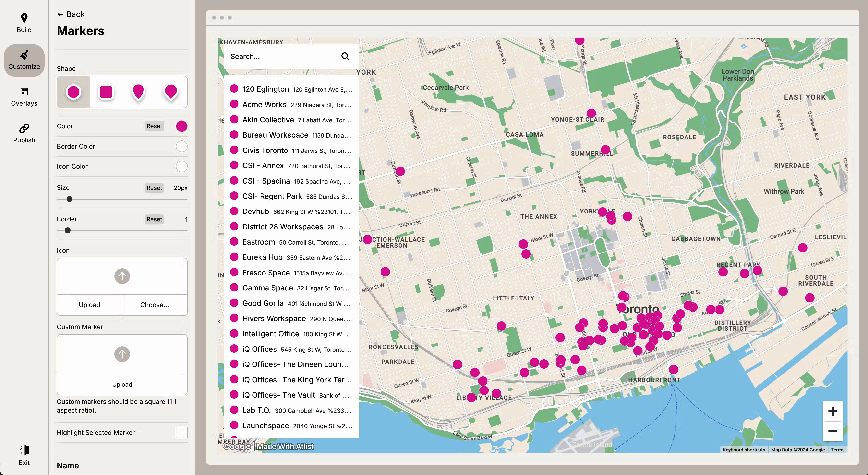The height and width of the screenshot is (475, 868).
Task: Select CSI - Annex in the list
Action: point(291,165)
